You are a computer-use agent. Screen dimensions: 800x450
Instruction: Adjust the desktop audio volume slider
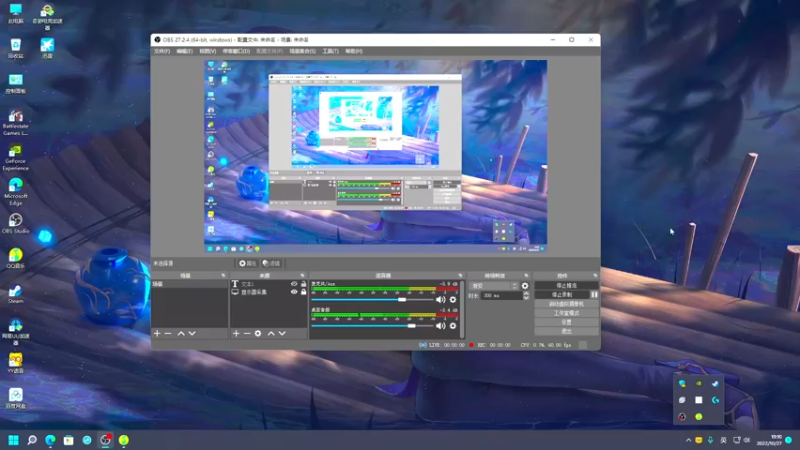[372, 326]
